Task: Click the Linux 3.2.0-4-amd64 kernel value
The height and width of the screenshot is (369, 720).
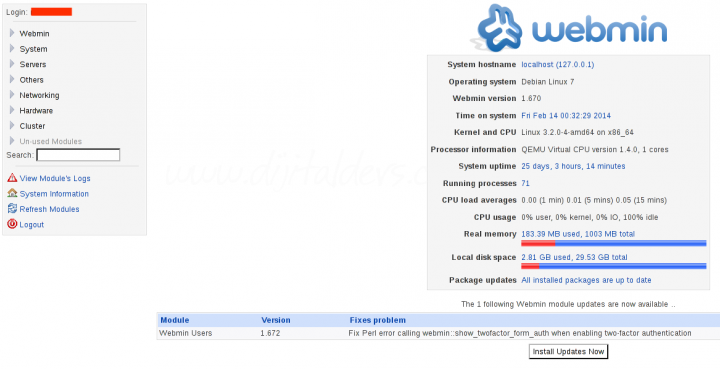Action: pyautogui.click(x=578, y=132)
